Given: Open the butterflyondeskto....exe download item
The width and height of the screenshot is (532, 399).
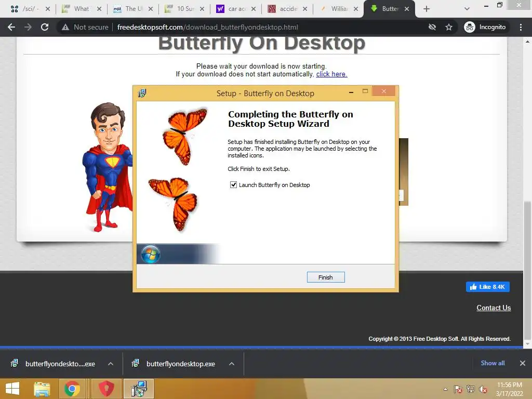Looking at the screenshot, I should [x=54, y=364].
